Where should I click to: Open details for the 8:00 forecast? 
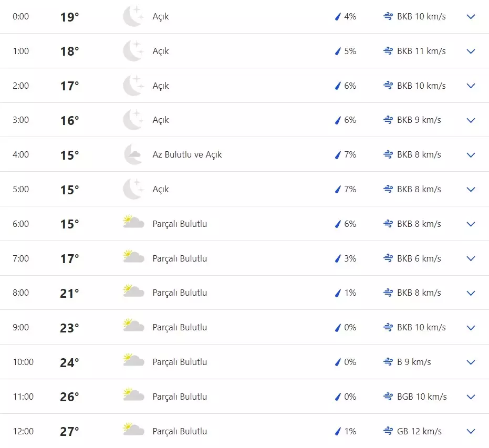[471, 293]
